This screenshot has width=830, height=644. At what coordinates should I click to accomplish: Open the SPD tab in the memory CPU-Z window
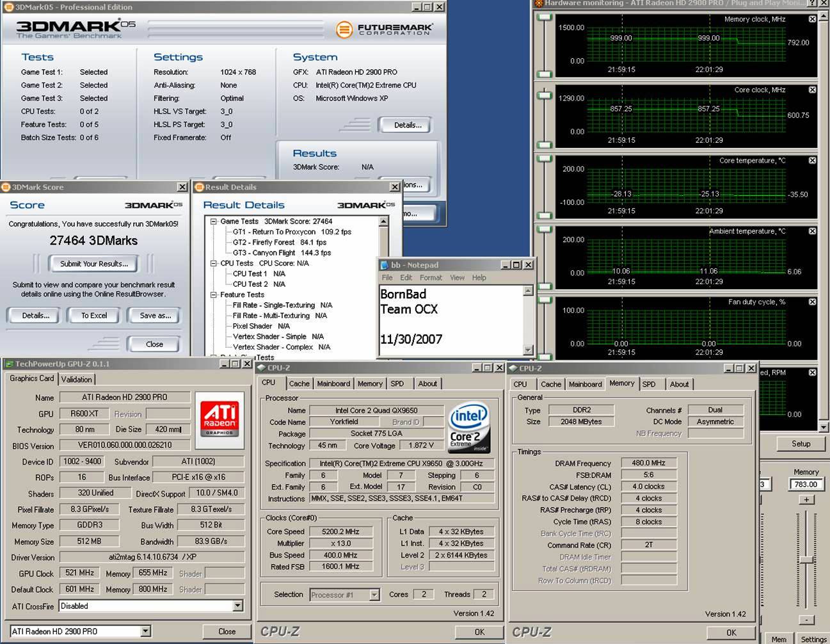pyautogui.click(x=649, y=384)
